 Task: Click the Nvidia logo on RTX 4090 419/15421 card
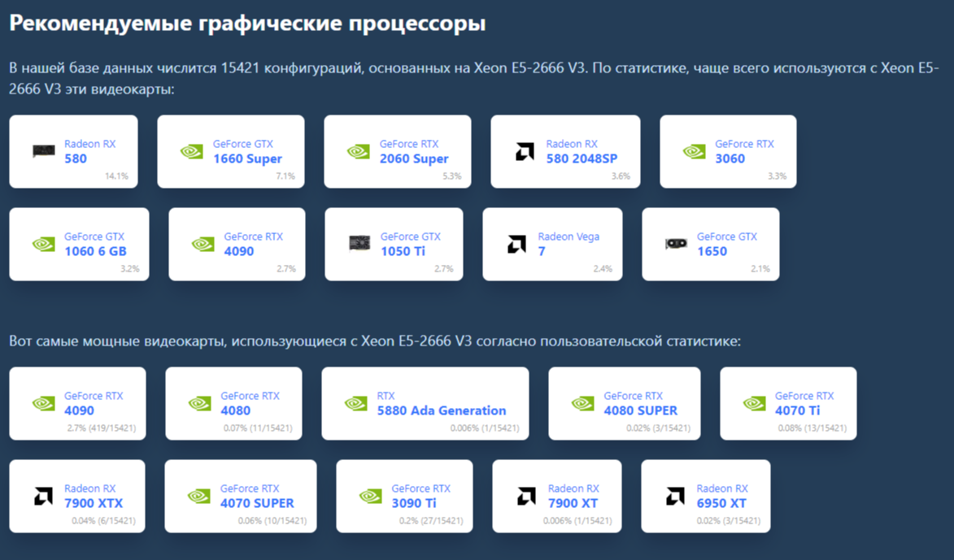click(x=43, y=403)
